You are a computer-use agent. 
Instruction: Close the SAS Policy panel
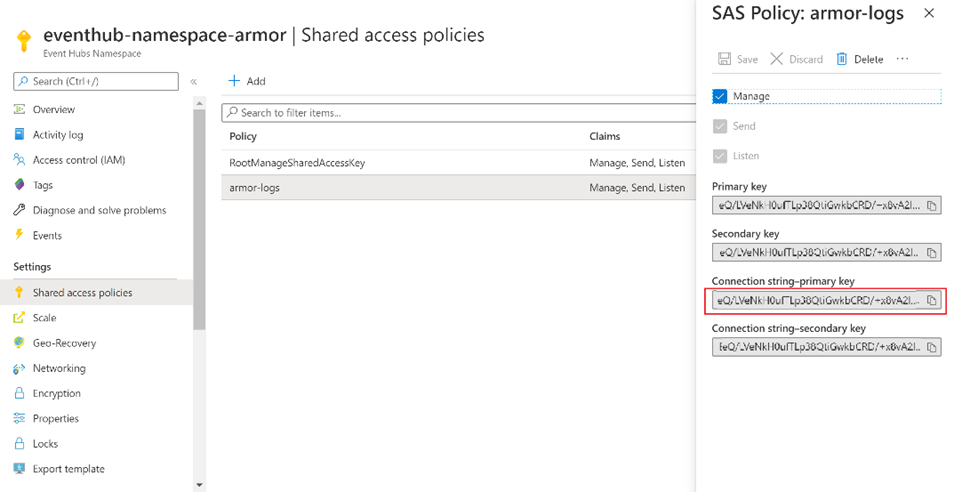929,13
